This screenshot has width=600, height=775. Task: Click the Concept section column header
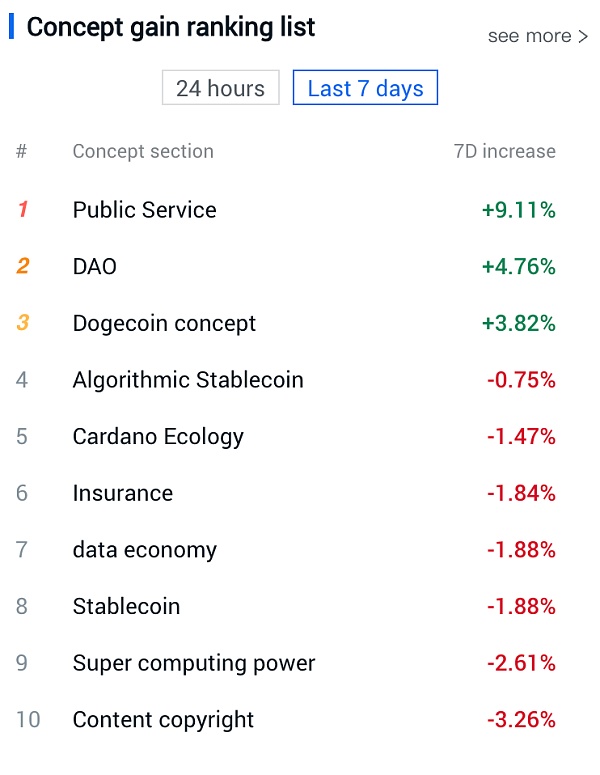tap(143, 152)
